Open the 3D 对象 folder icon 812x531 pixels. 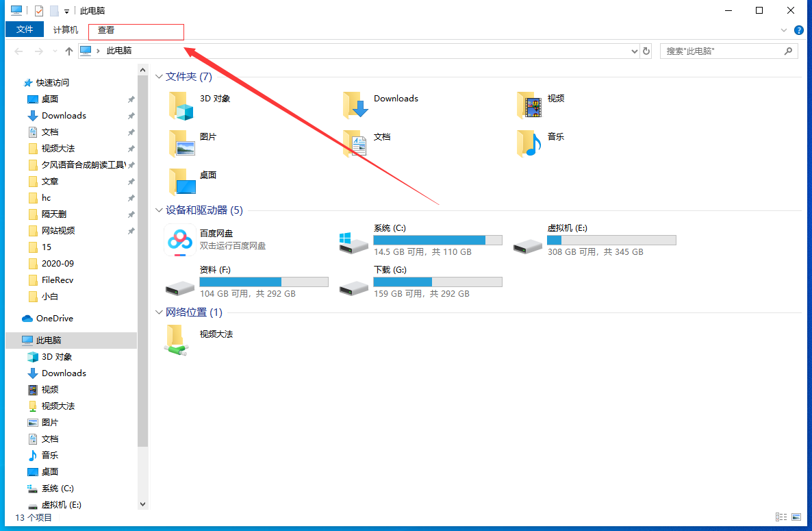[x=181, y=106]
